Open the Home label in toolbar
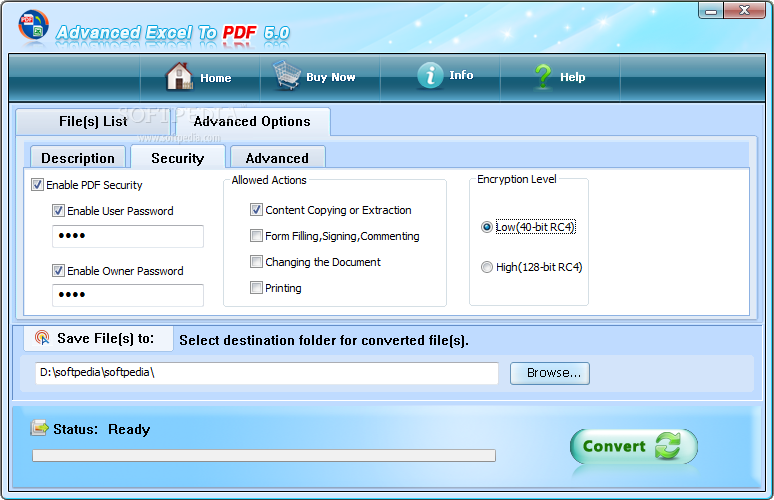 coord(216,78)
